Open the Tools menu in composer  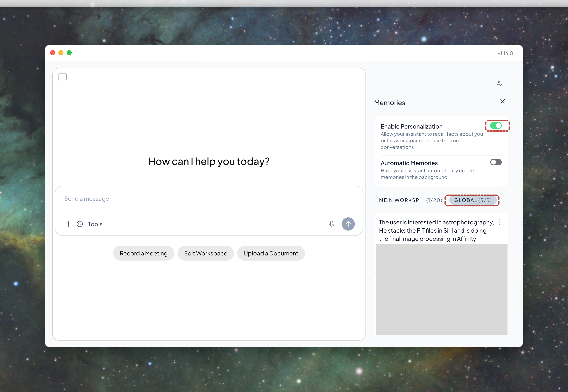(95, 224)
